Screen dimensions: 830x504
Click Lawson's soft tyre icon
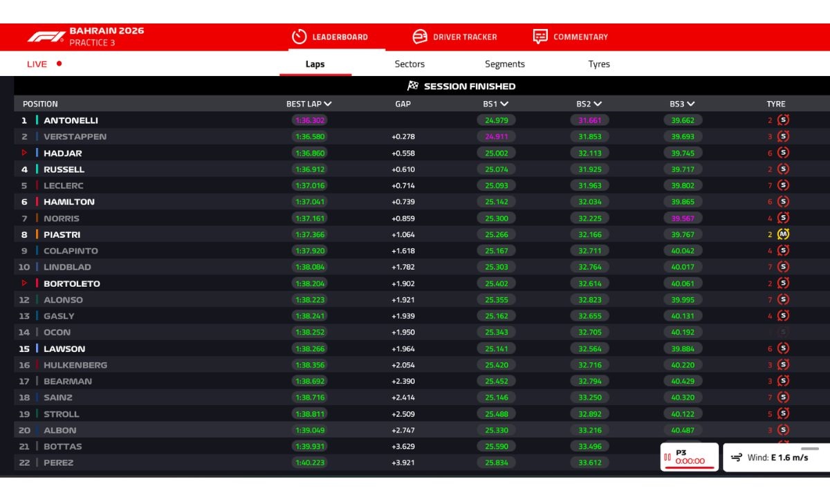pyautogui.click(x=783, y=348)
